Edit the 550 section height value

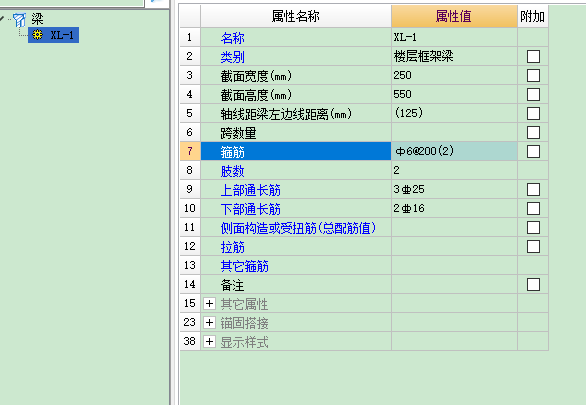(x=454, y=95)
